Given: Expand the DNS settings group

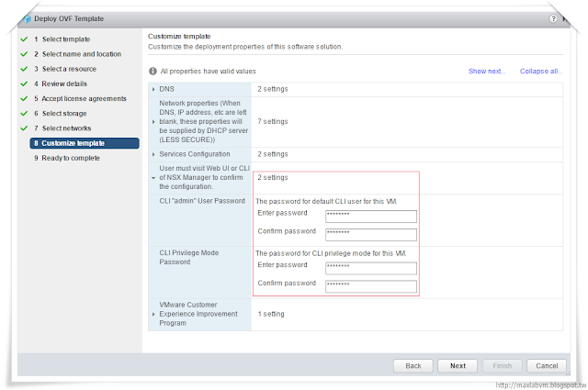Looking at the screenshot, I should tap(153, 89).
